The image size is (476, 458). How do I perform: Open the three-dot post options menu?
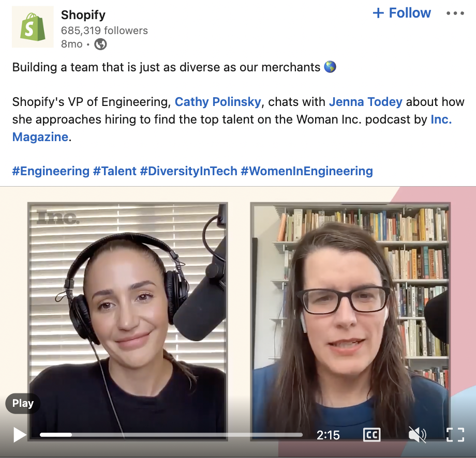pyautogui.click(x=455, y=13)
